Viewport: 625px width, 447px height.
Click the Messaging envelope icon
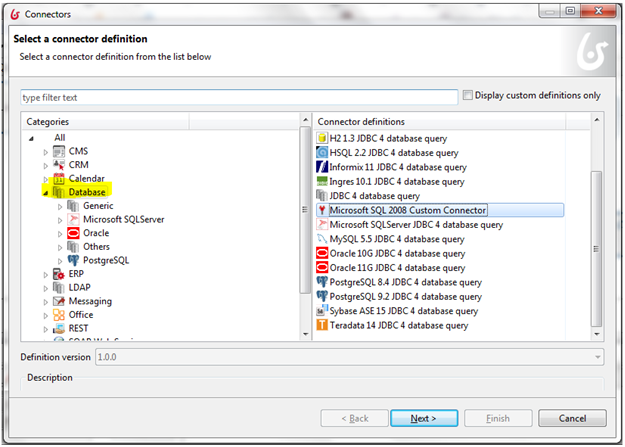coord(59,301)
